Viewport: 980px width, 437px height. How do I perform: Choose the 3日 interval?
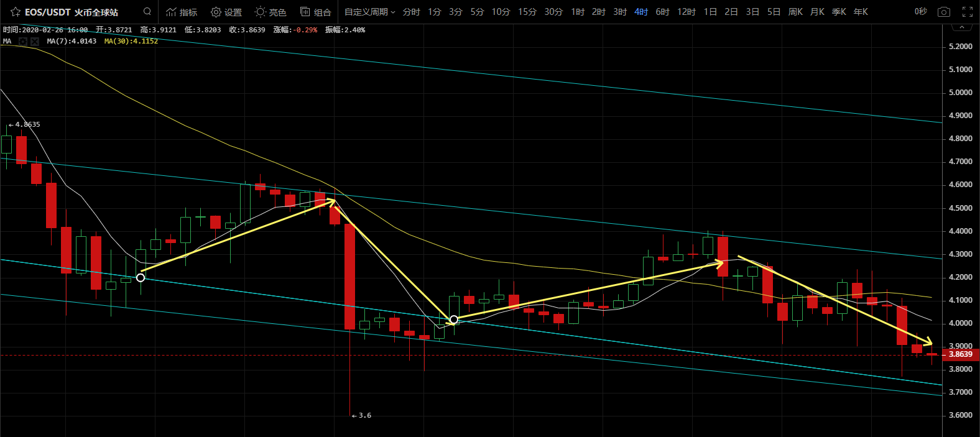point(752,12)
